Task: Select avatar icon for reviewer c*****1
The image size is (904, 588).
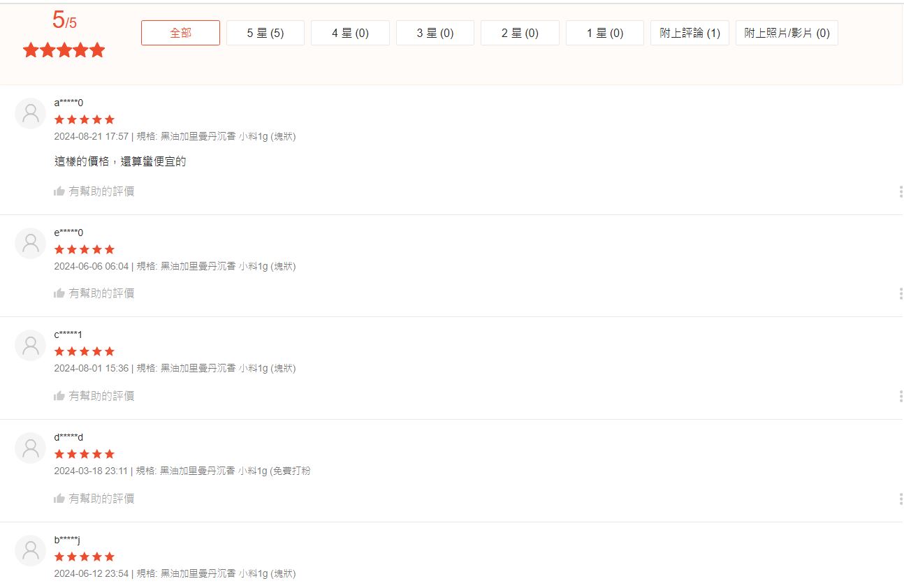Action: [x=30, y=345]
